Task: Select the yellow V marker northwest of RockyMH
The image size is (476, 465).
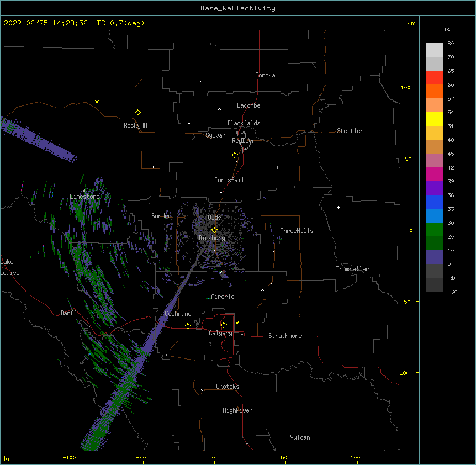Action: tap(97, 102)
